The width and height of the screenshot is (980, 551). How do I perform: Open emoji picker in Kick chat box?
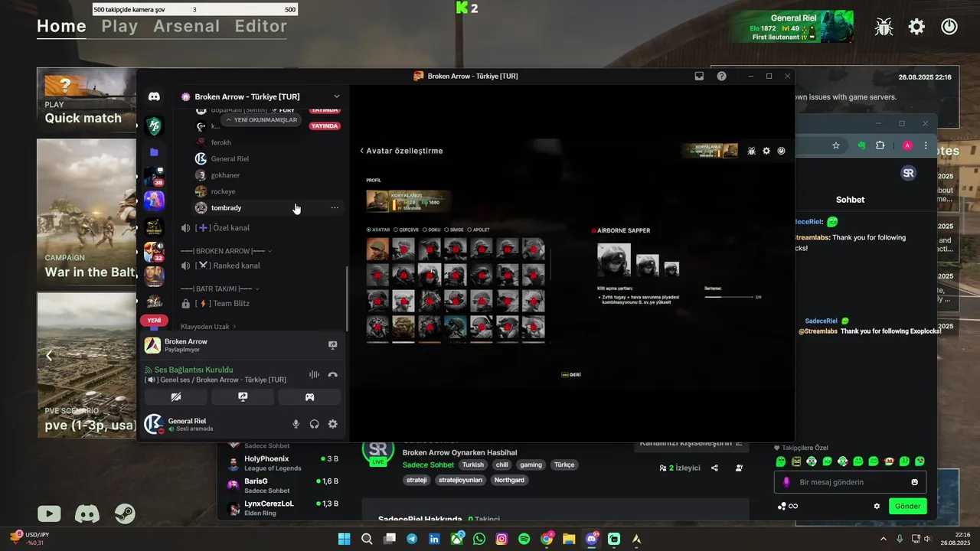pyautogui.click(x=914, y=482)
